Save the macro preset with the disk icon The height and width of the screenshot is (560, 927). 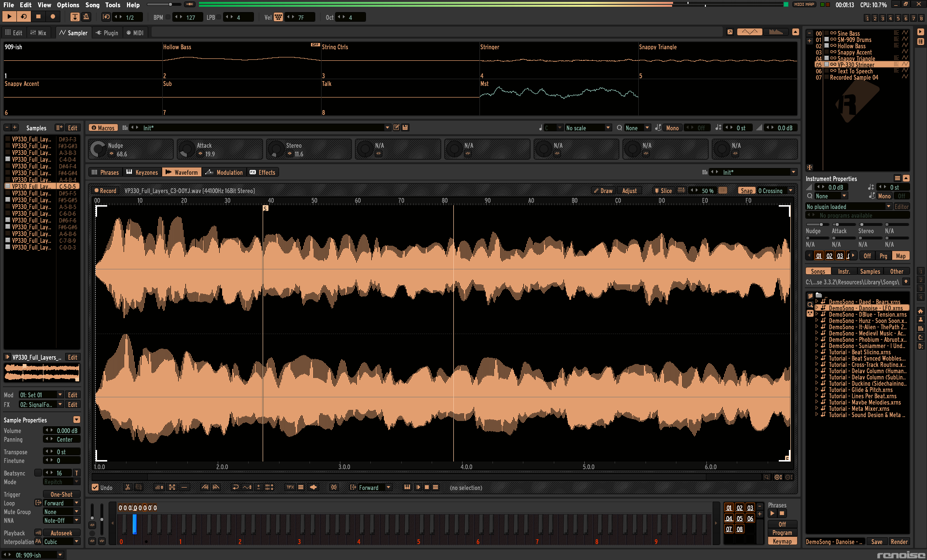point(406,127)
